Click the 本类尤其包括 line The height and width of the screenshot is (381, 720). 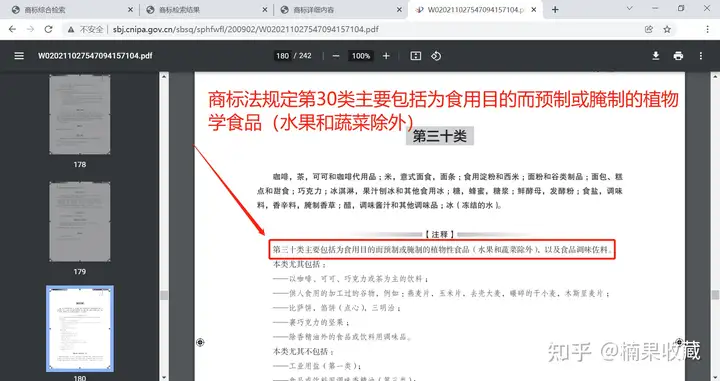click(x=300, y=264)
